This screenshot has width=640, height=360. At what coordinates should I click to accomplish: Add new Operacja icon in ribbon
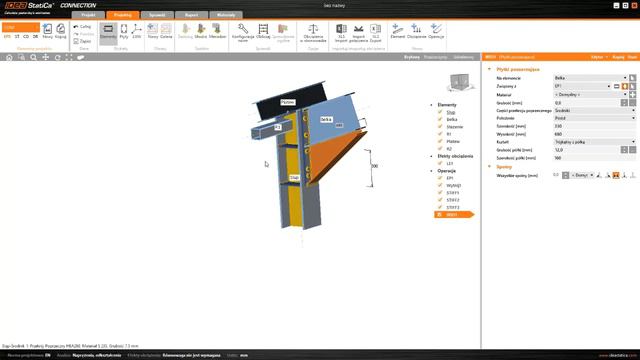(436, 31)
